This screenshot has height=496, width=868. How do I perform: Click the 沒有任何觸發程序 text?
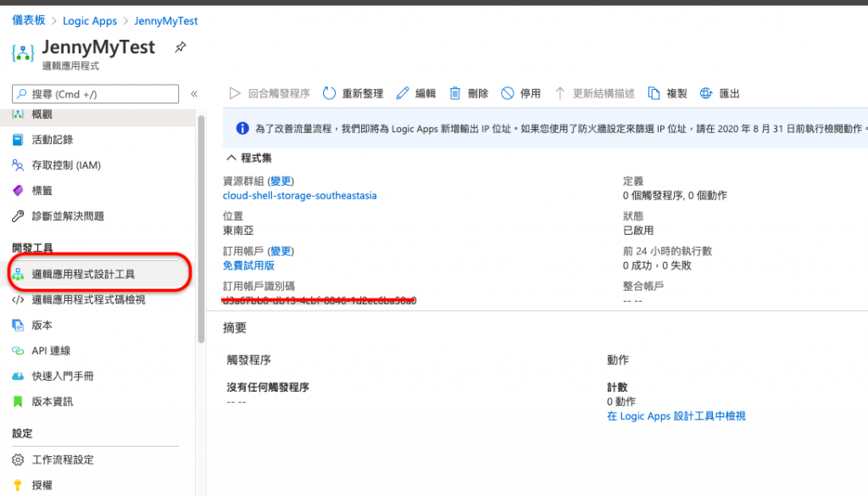click(268, 387)
